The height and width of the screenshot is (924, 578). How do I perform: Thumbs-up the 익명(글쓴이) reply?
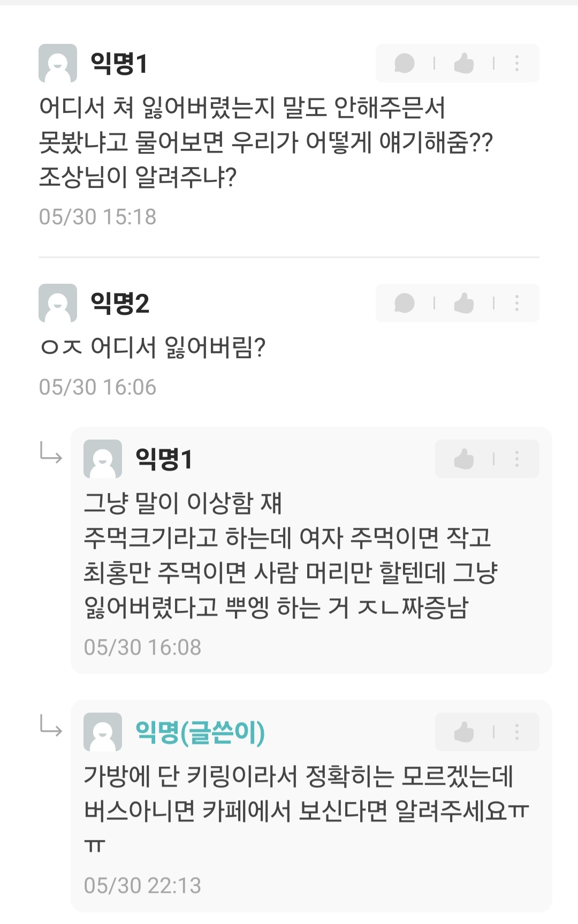point(464,732)
